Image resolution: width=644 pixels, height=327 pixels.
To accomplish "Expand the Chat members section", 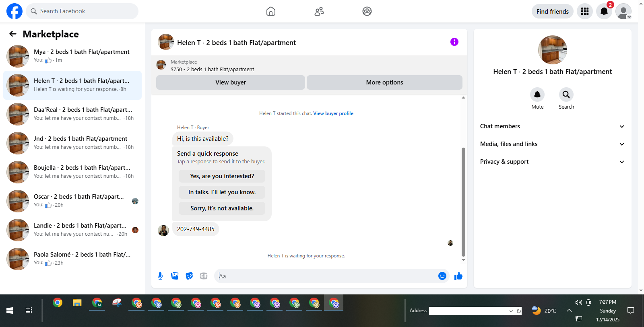I will click(x=552, y=126).
